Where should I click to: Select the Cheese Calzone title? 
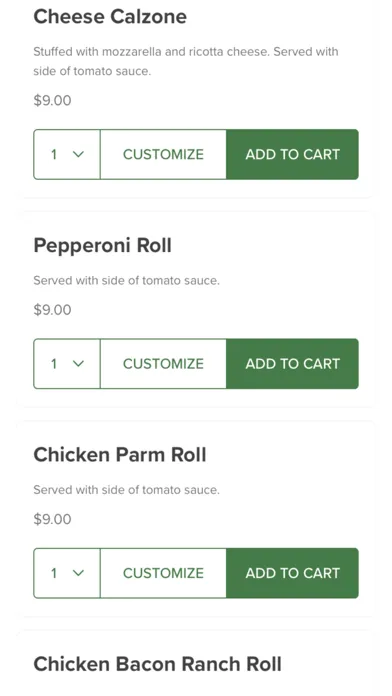point(110,17)
